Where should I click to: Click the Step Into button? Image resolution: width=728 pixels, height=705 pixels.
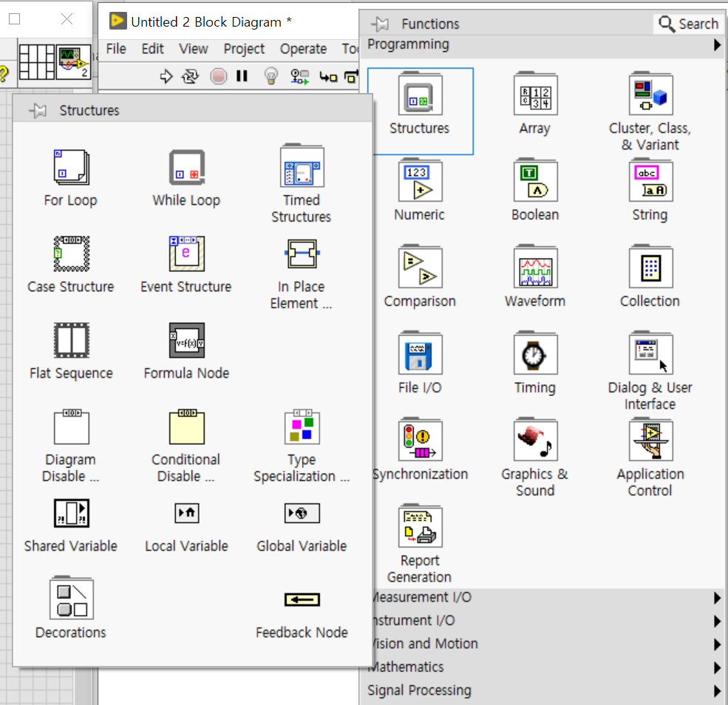pos(328,77)
